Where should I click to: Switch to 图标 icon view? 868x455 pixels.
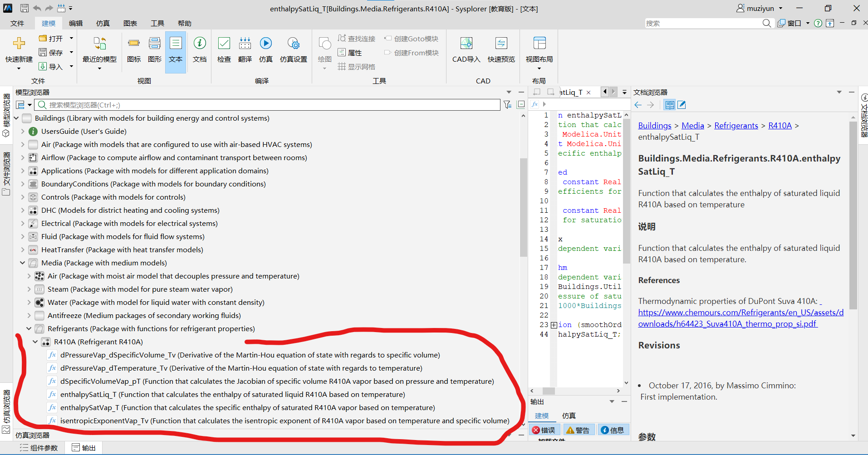[134, 44]
